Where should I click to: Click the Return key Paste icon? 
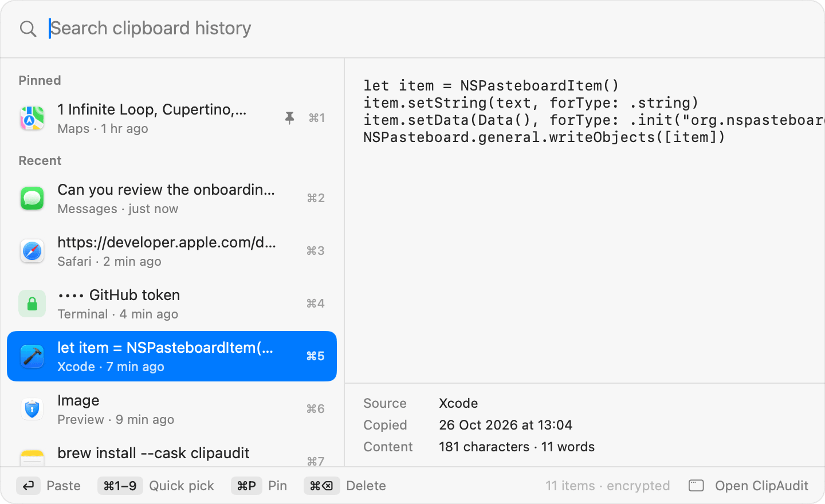[28, 486]
